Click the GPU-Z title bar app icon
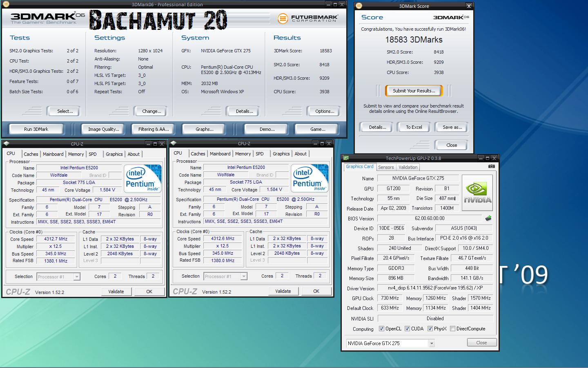The height and width of the screenshot is (368, 588). (346, 158)
